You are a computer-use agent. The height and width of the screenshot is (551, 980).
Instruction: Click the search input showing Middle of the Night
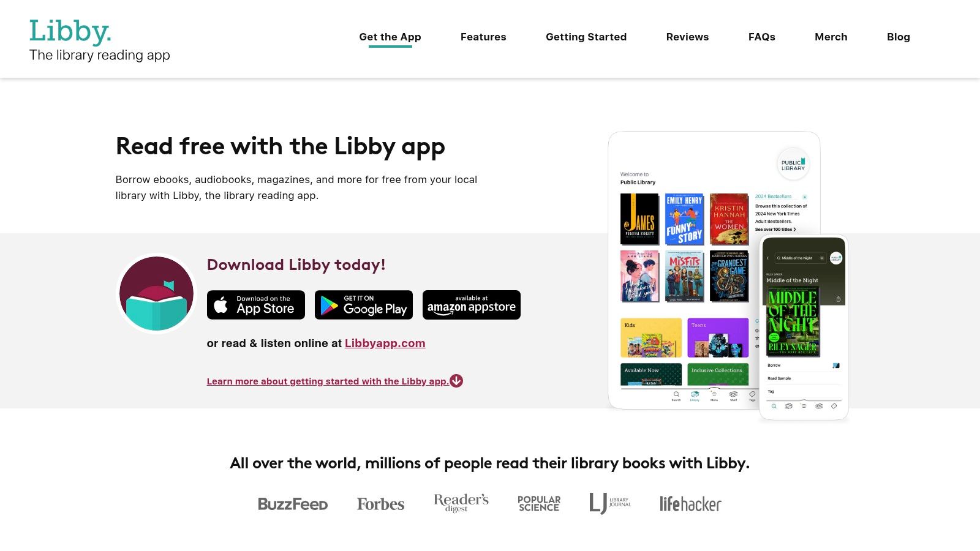[796, 258]
